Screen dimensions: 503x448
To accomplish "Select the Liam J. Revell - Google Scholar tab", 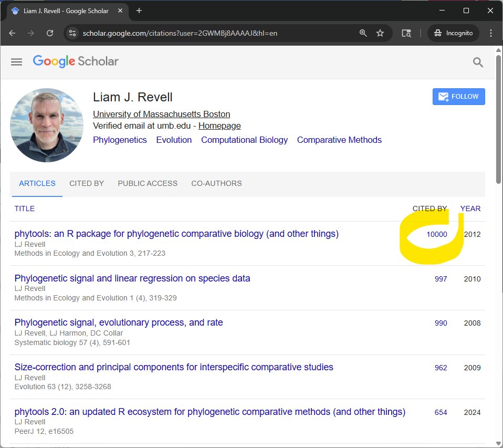I will [66, 11].
